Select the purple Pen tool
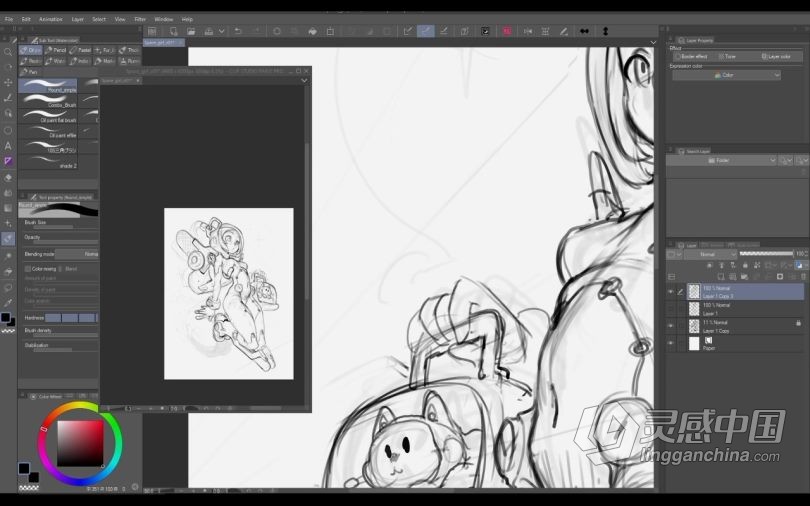 pyautogui.click(x=8, y=161)
